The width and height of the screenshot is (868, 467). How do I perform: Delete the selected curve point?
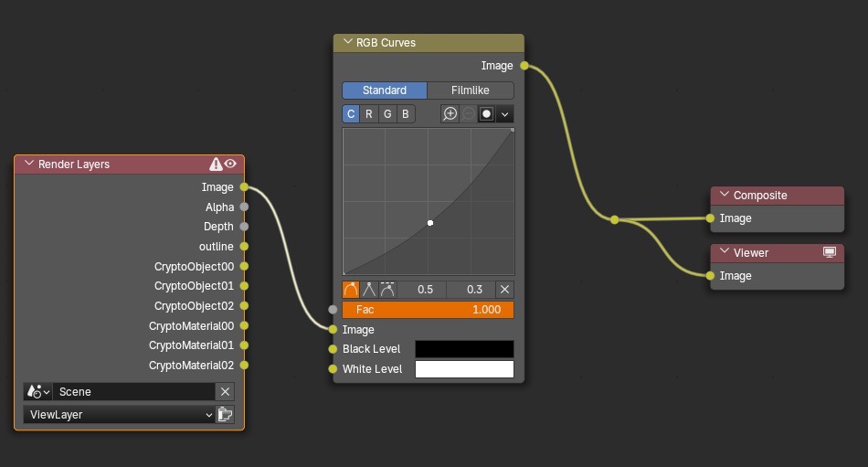[505, 289]
